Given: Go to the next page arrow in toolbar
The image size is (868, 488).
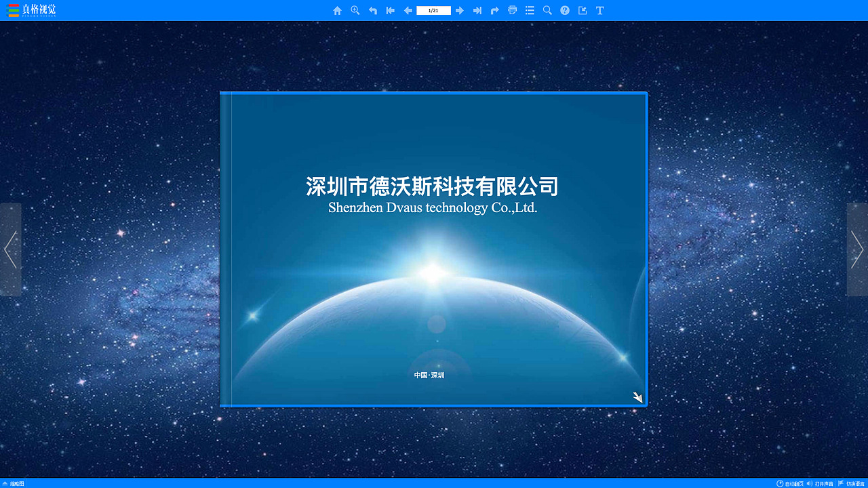Looking at the screenshot, I should pyautogui.click(x=460, y=10).
